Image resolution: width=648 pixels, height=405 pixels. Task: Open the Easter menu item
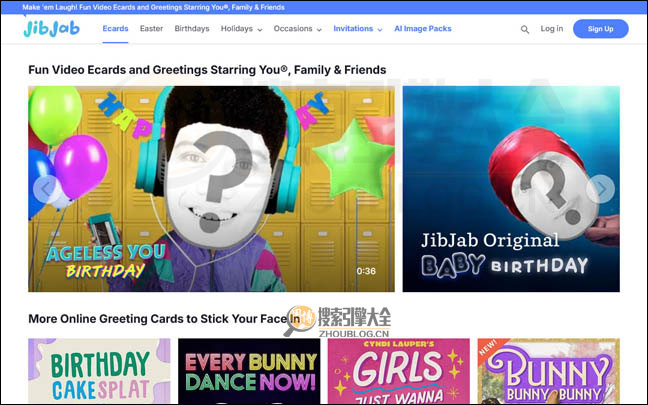(151, 29)
